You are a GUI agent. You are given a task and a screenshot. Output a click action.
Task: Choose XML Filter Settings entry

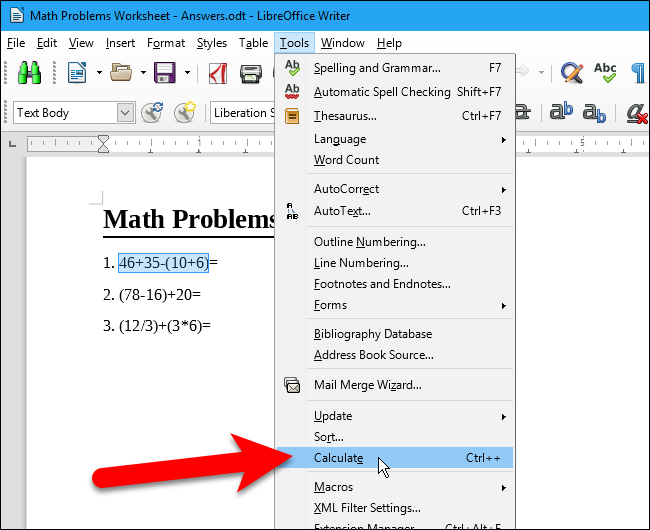(x=395, y=508)
